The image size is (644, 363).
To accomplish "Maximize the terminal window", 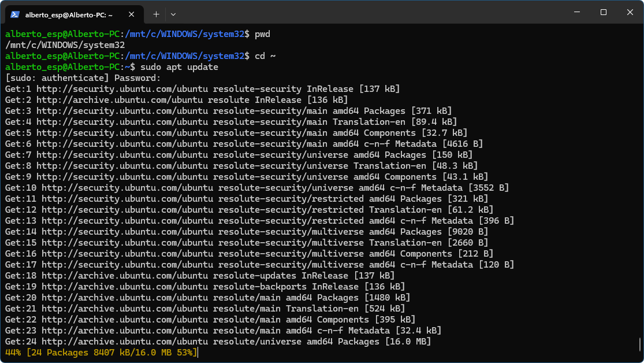I will (x=604, y=12).
